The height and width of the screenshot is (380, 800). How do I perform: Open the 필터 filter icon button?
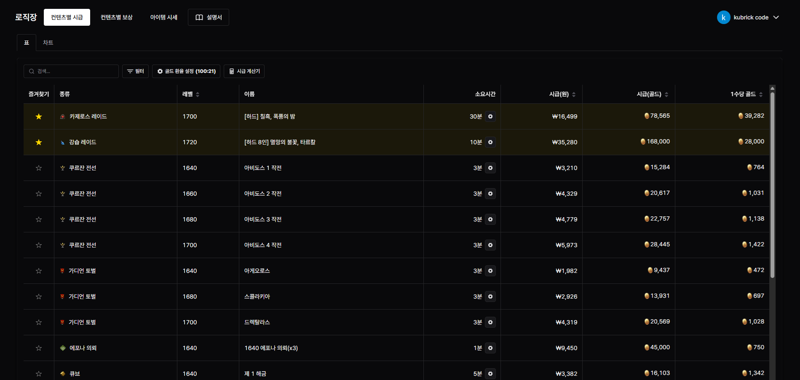[135, 71]
